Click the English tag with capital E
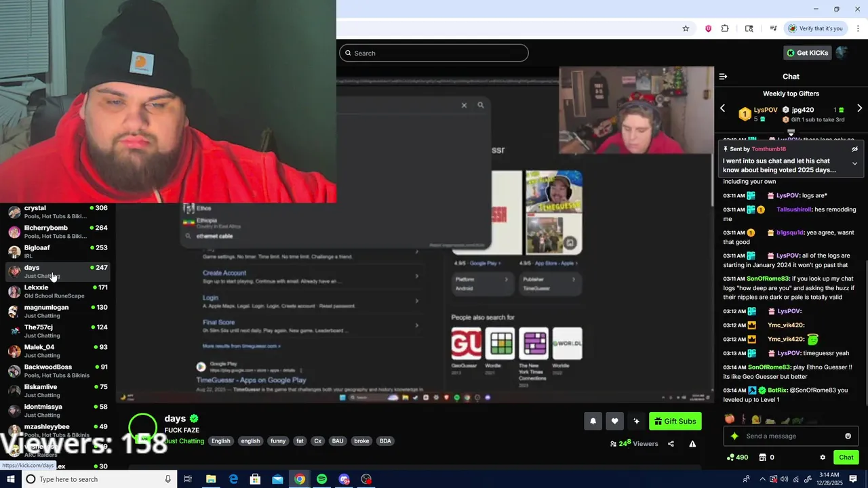The height and width of the screenshot is (488, 868). pos(221,441)
